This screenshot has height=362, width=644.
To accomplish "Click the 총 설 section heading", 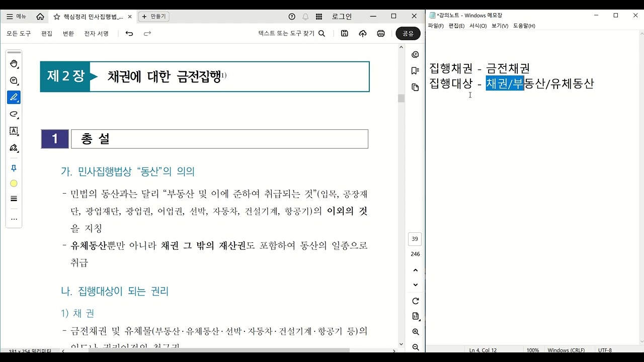I will tap(95, 139).
